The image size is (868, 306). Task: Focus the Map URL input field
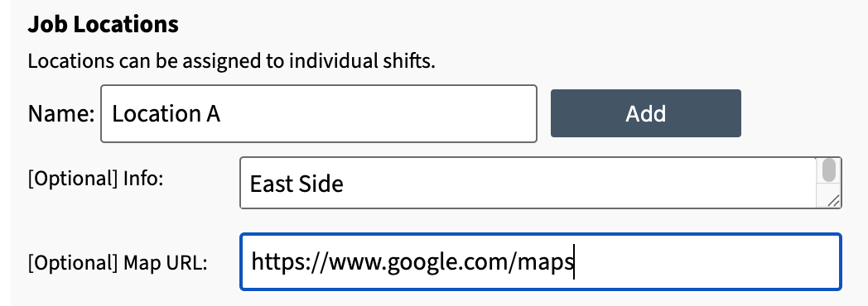pos(540,262)
